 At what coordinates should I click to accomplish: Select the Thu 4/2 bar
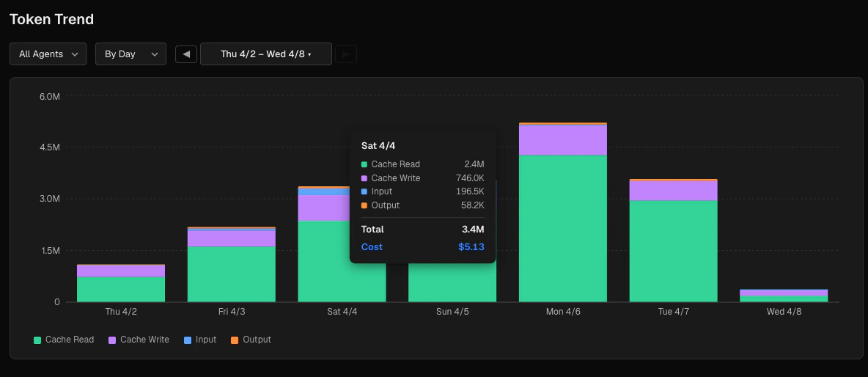121,283
